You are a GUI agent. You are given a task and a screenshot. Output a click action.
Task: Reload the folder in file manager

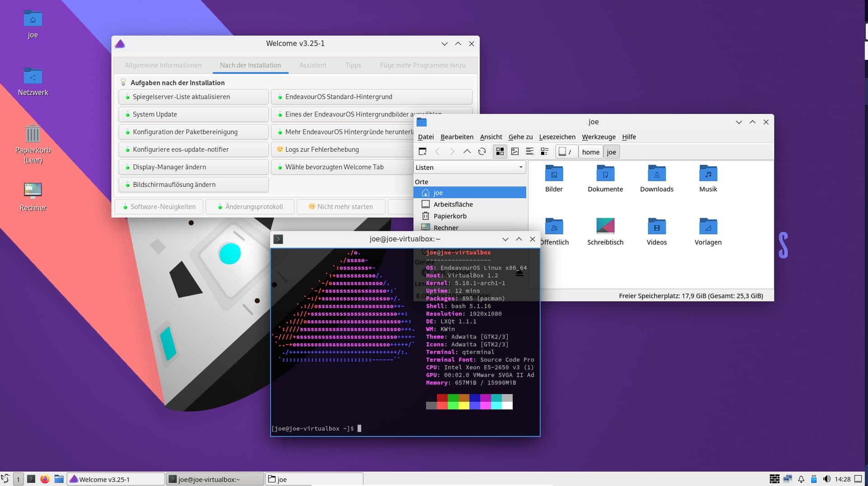pos(482,152)
